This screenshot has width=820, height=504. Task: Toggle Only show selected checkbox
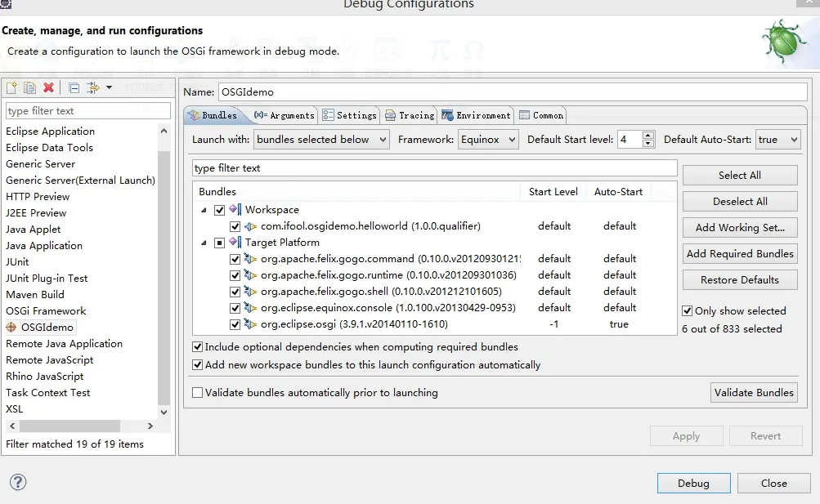pyautogui.click(x=688, y=311)
